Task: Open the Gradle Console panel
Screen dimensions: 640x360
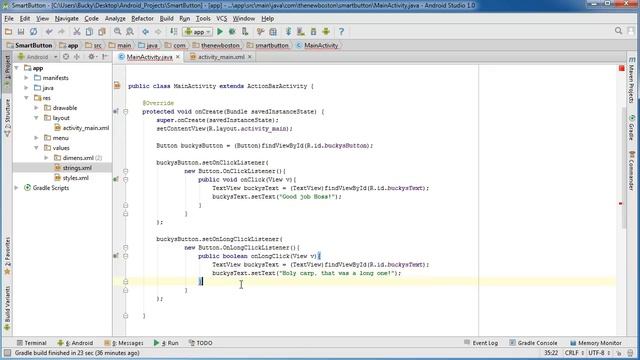Action: tap(533, 343)
